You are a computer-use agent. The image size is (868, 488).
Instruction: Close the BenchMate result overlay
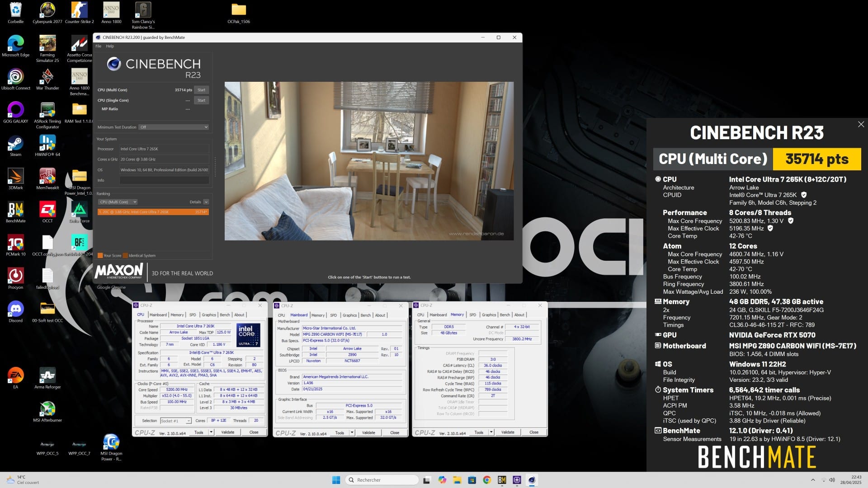pos(861,124)
